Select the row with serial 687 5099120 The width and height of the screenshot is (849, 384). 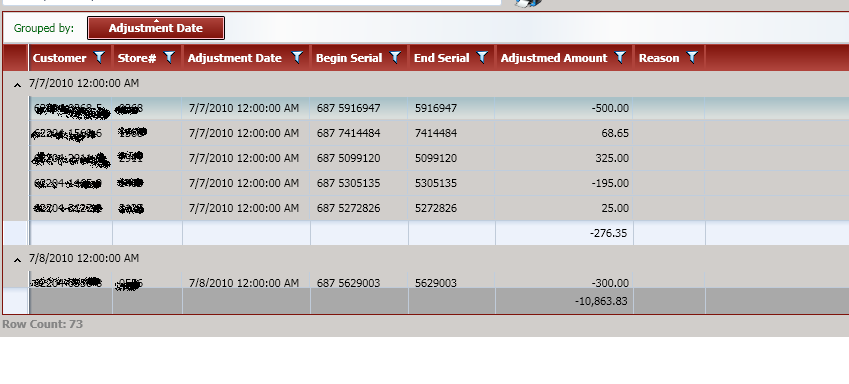coord(439,158)
